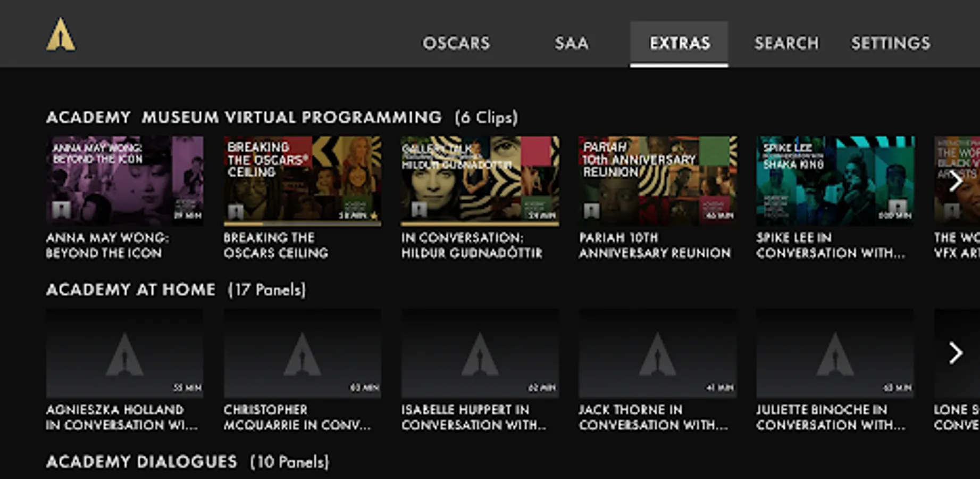Select the "Isabelle Huppert in Conversation with" title

474,417
